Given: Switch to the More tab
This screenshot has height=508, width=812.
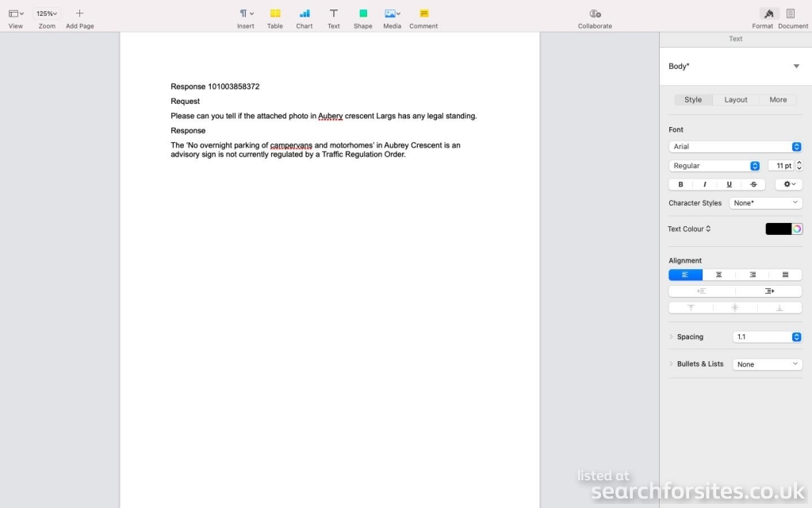Looking at the screenshot, I should pyautogui.click(x=778, y=100).
